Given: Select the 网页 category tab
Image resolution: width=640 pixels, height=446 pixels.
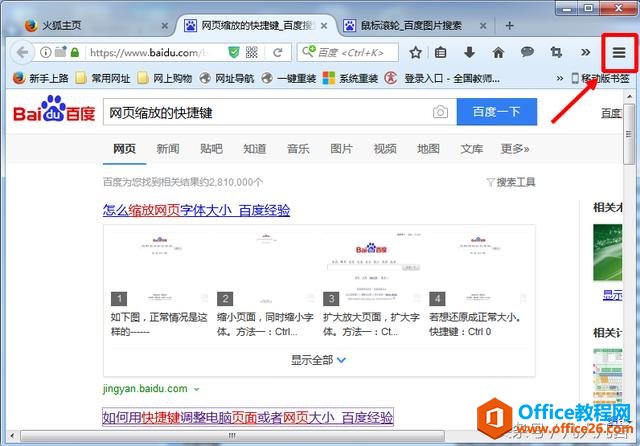Looking at the screenshot, I should pyautogui.click(x=124, y=149).
